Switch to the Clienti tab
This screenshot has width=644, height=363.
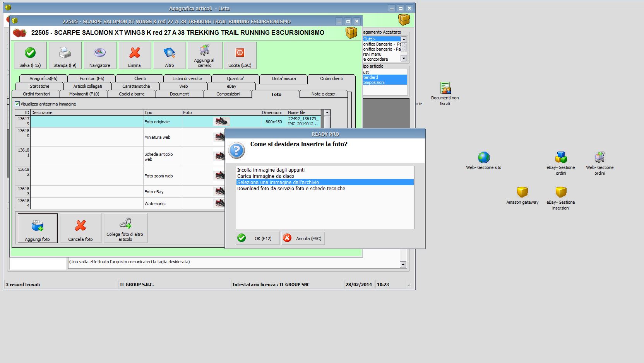pos(140,78)
